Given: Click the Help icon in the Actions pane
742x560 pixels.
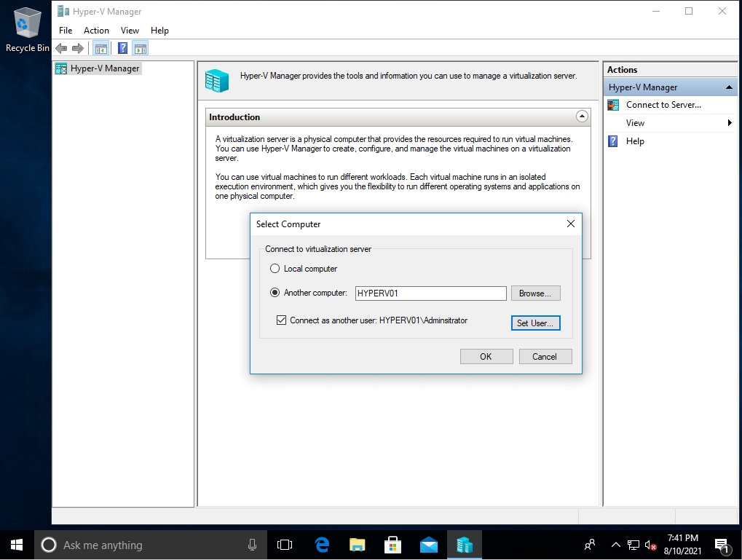Looking at the screenshot, I should click(x=613, y=141).
